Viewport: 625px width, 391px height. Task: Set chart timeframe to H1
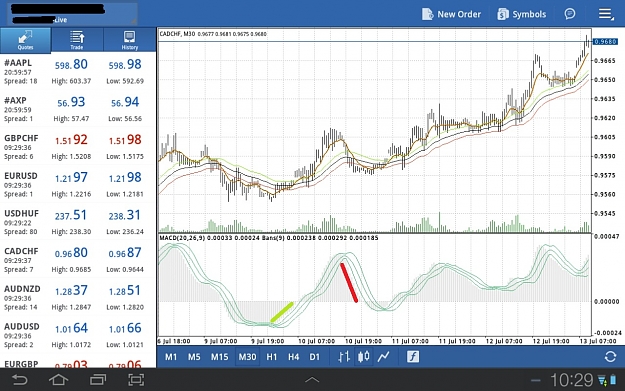pyautogui.click(x=271, y=357)
